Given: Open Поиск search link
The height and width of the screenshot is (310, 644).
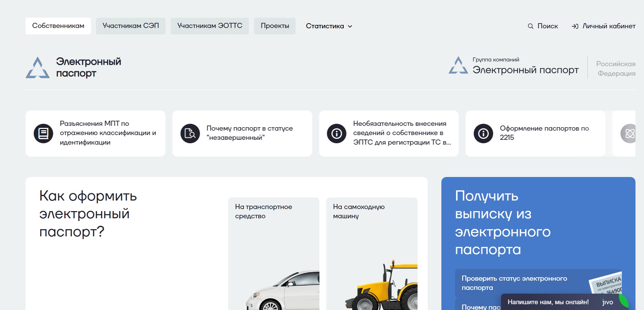Looking at the screenshot, I should (x=543, y=26).
